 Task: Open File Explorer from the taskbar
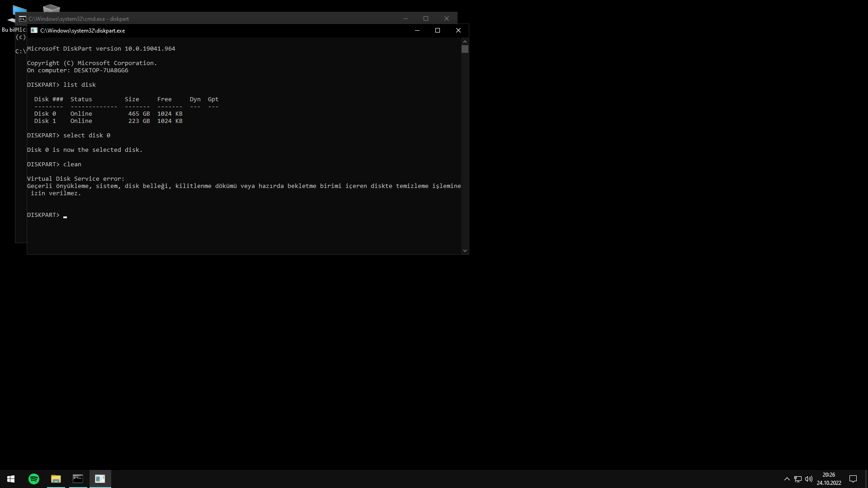(x=56, y=479)
